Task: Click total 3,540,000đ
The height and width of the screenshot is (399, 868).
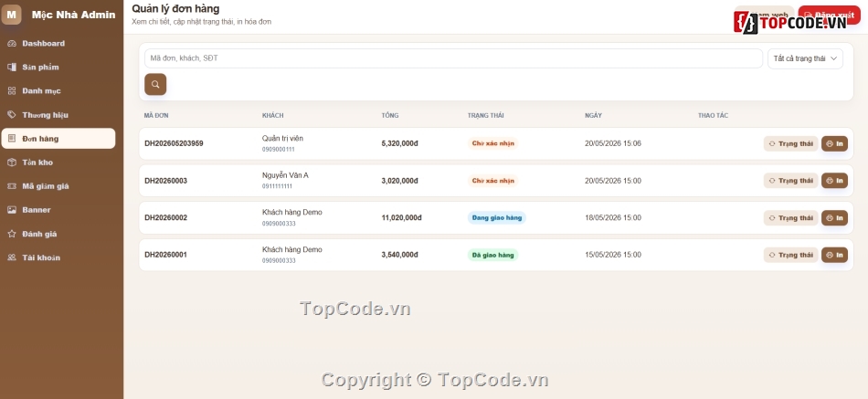Action: (x=399, y=255)
